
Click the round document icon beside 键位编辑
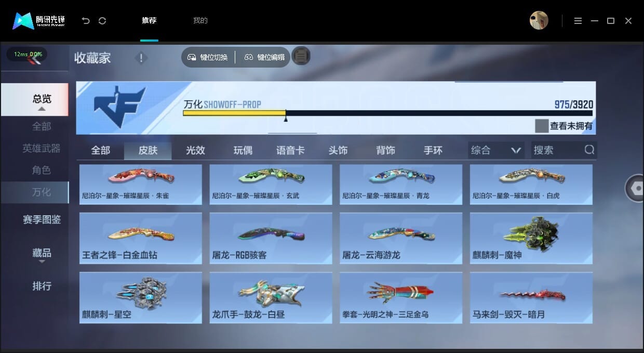tap(301, 56)
